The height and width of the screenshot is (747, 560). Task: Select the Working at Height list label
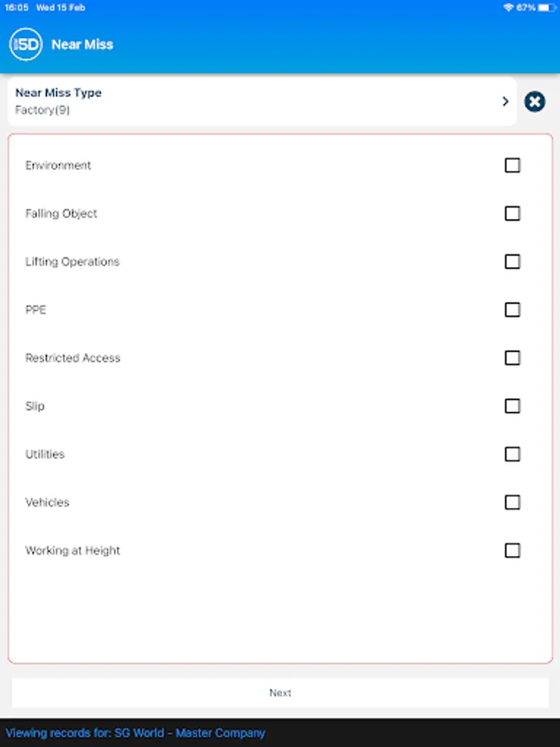73,550
